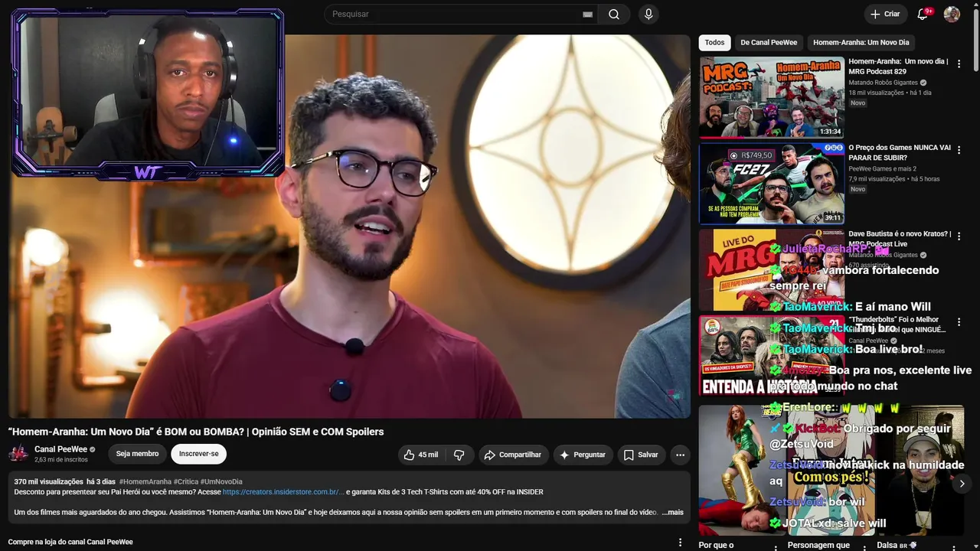Open options for Dave Bautista Kratos video
Image resolution: width=980 pixels, height=551 pixels.
[959, 236]
